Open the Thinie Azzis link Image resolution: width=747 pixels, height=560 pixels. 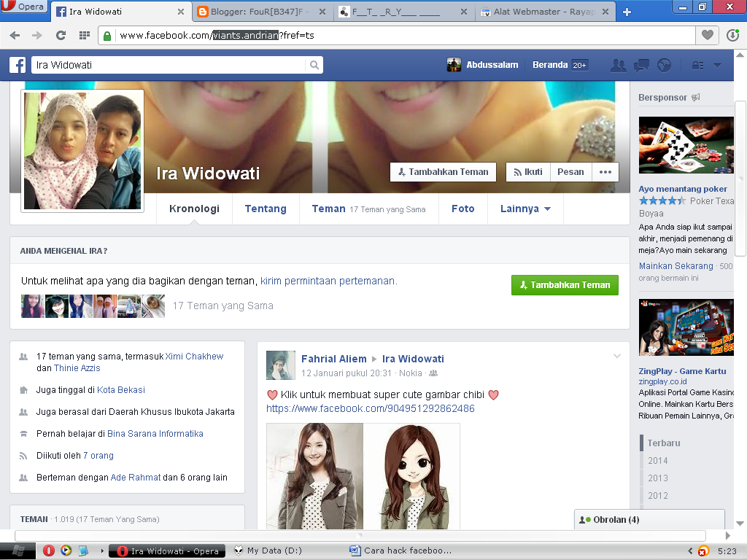77,368
